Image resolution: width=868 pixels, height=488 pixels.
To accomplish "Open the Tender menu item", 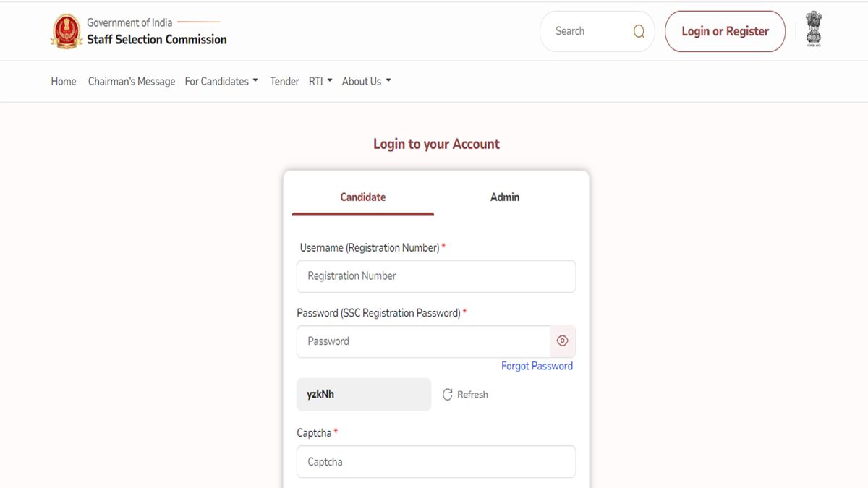I will [284, 81].
